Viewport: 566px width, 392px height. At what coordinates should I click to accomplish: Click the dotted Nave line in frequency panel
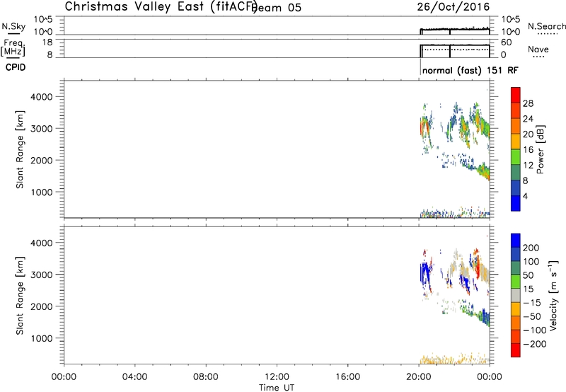(456, 49)
